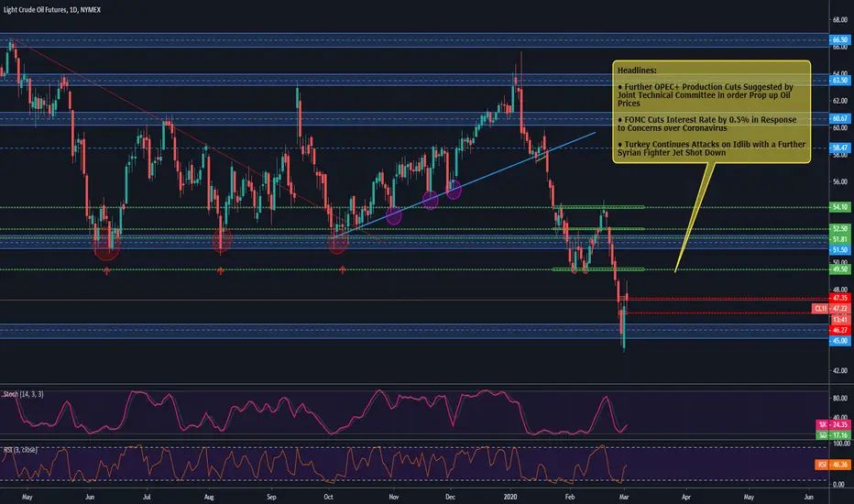Click the FOMC Cuts Interest Rate headline
The height and width of the screenshot is (504, 854).
706,124
